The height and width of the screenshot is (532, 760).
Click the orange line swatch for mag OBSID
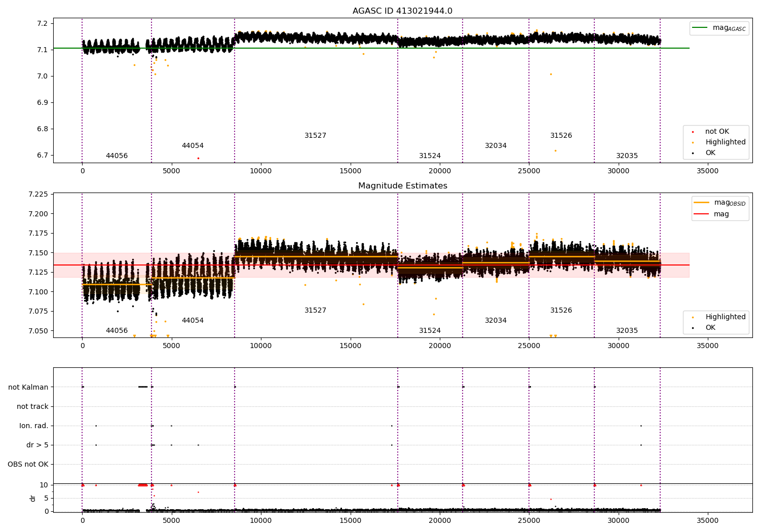pyautogui.click(x=702, y=202)
